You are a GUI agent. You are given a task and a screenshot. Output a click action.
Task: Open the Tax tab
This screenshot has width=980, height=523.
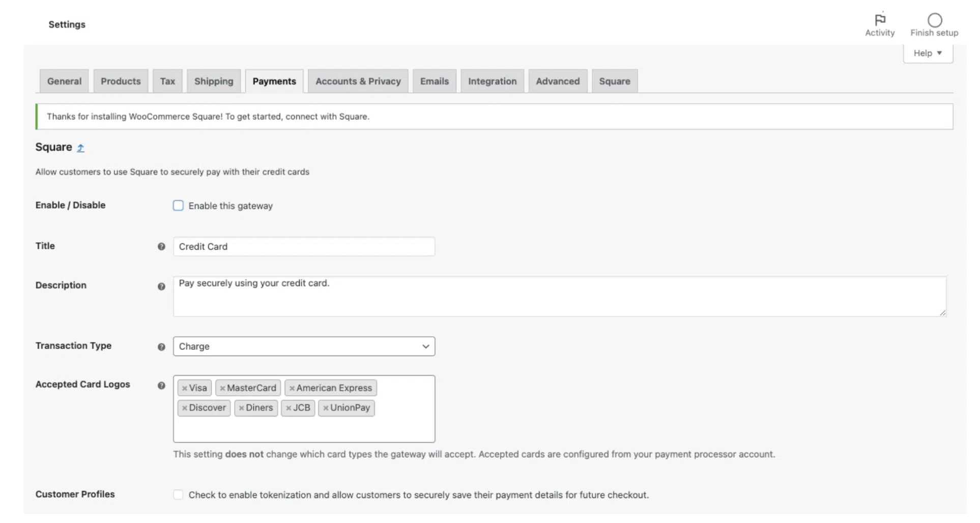(x=168, y=81)
